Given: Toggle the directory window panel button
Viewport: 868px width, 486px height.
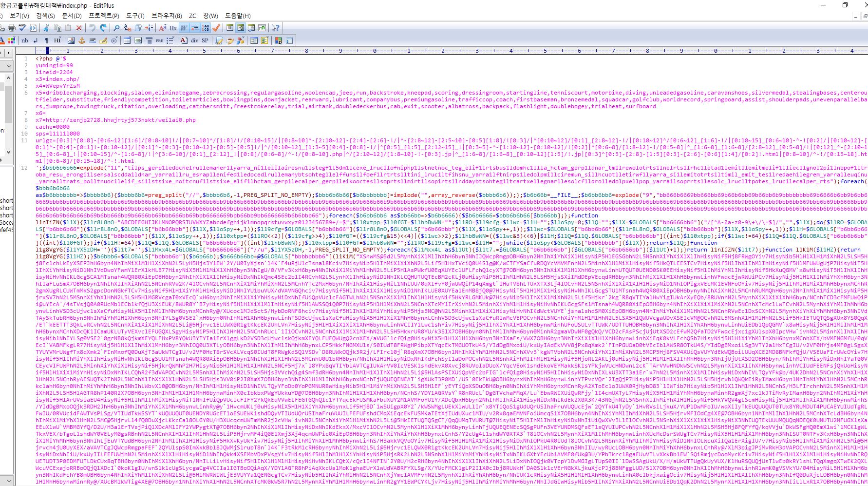Looking at the screenshot, I should (x=229, y=28).
